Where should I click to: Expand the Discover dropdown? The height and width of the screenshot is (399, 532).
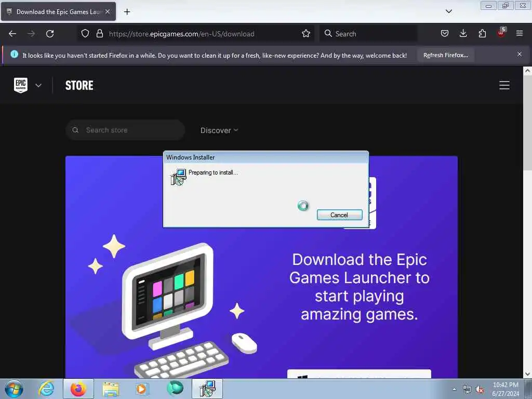tap(219, 130)
